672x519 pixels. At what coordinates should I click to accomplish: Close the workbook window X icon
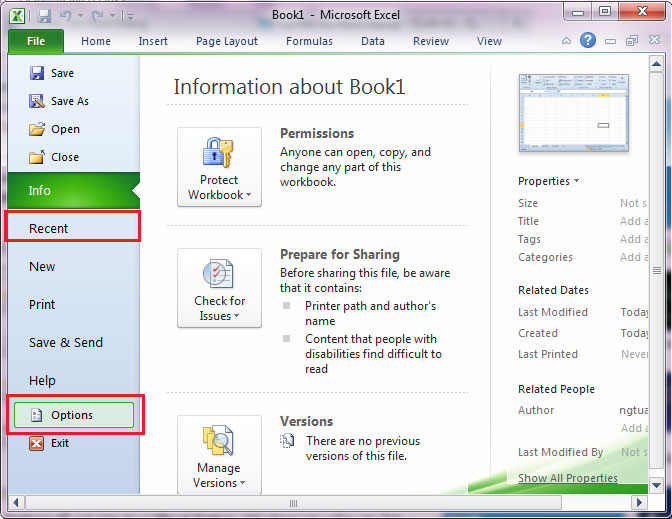pos(654,40)
